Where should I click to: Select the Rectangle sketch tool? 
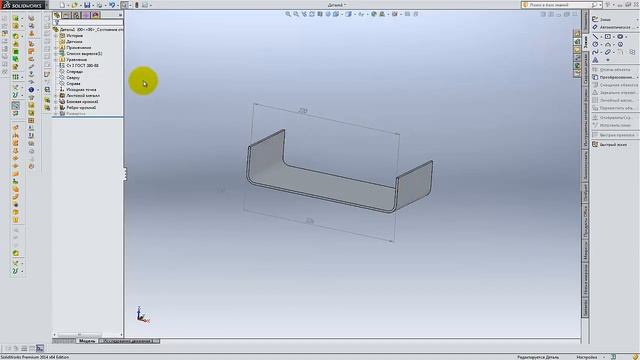click(608, 36)
